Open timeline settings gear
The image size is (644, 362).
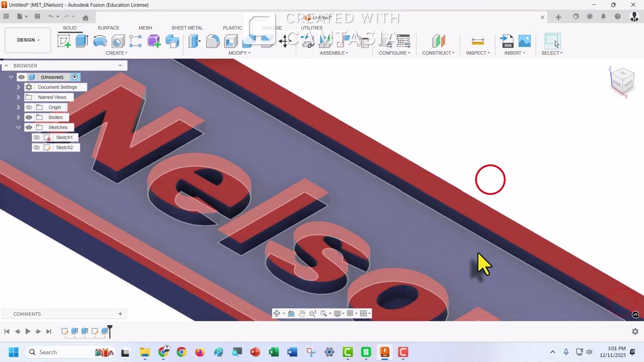(x=635, y=331)
